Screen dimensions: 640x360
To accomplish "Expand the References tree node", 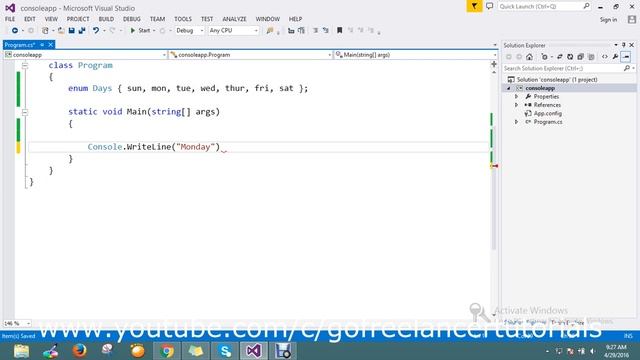I will coord(516,105).
